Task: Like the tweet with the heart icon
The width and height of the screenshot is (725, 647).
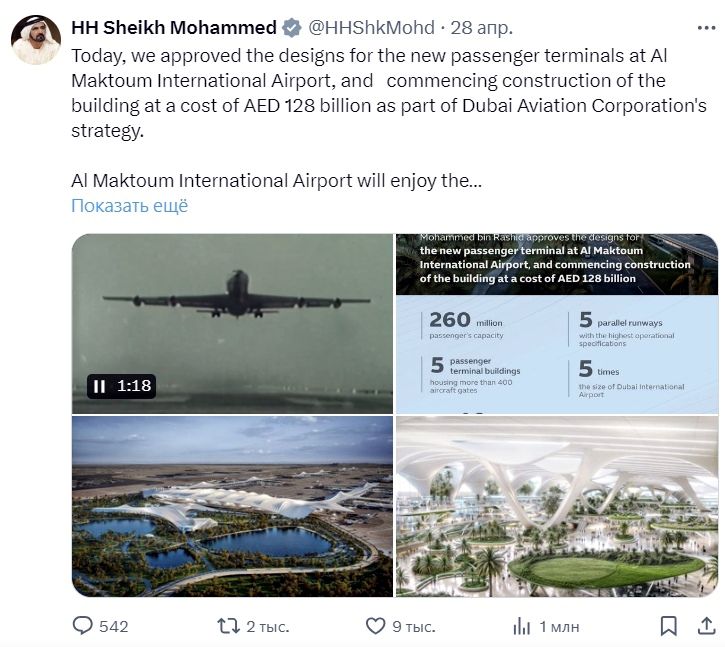Action: (375, 626)
